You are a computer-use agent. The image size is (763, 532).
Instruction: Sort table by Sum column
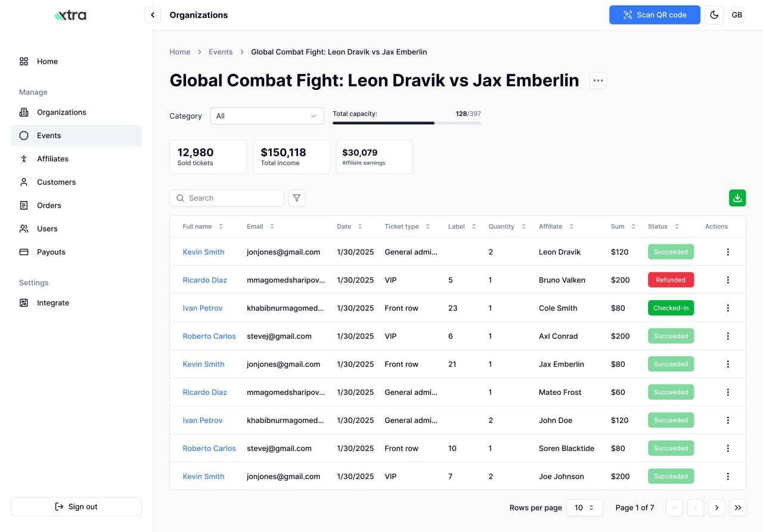[x=623, y=226]
